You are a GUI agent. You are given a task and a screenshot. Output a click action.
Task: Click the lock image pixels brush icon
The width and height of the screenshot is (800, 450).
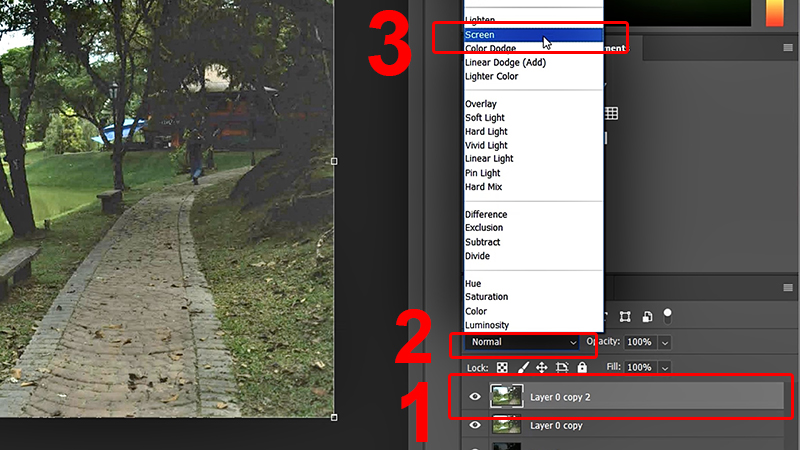[522, 368]
